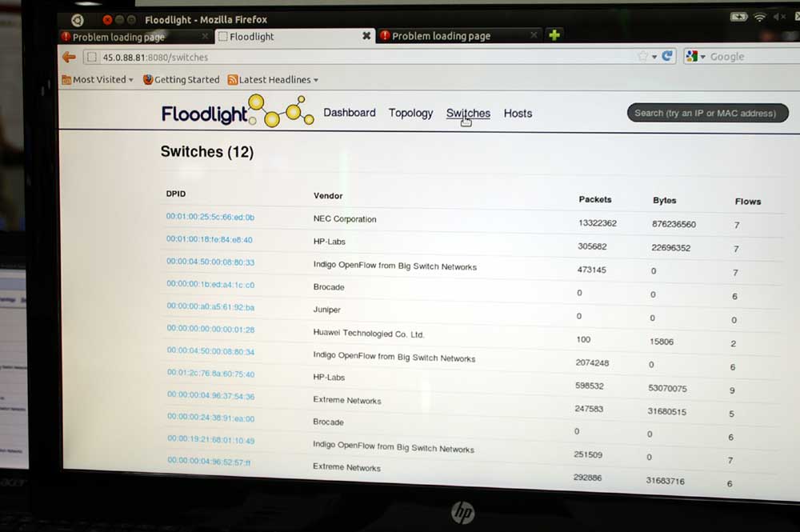Viewport: 800px width, 532px height.
Task: Click the DPID column header
Action: 176,194
